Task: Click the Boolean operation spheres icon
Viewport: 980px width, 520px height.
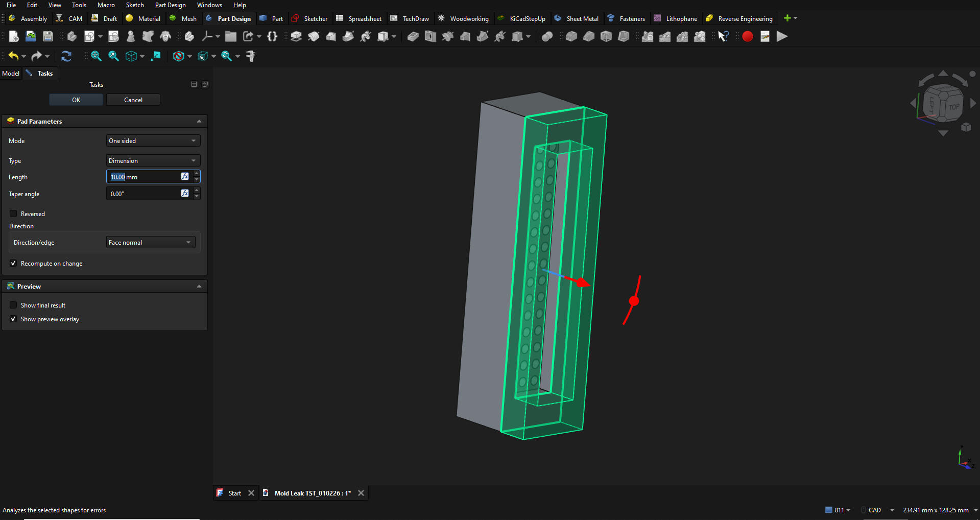Action: [x=547, y=36]
